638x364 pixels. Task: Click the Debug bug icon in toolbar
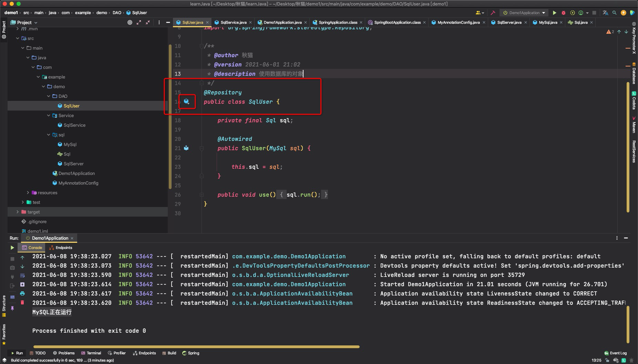[564, 13]
